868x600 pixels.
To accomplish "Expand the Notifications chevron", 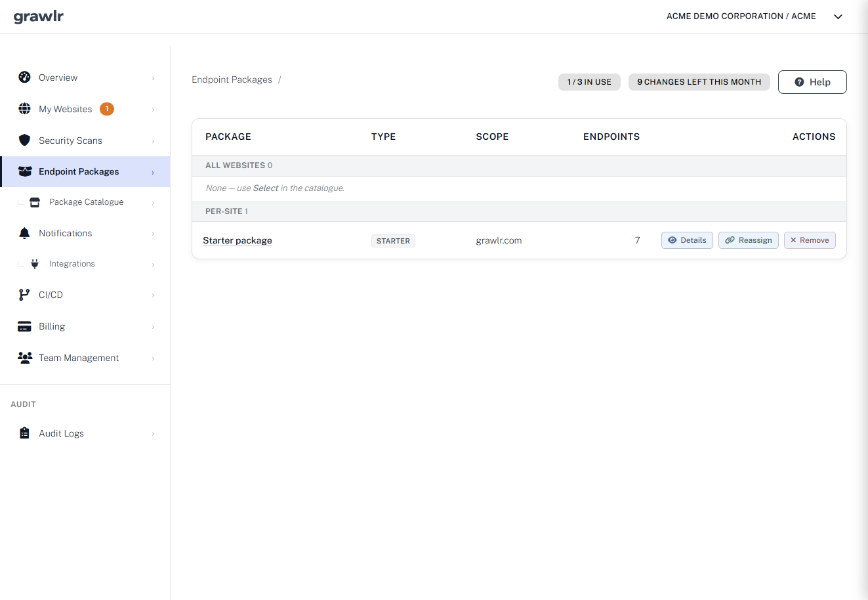I will click(x=153, y=234).
